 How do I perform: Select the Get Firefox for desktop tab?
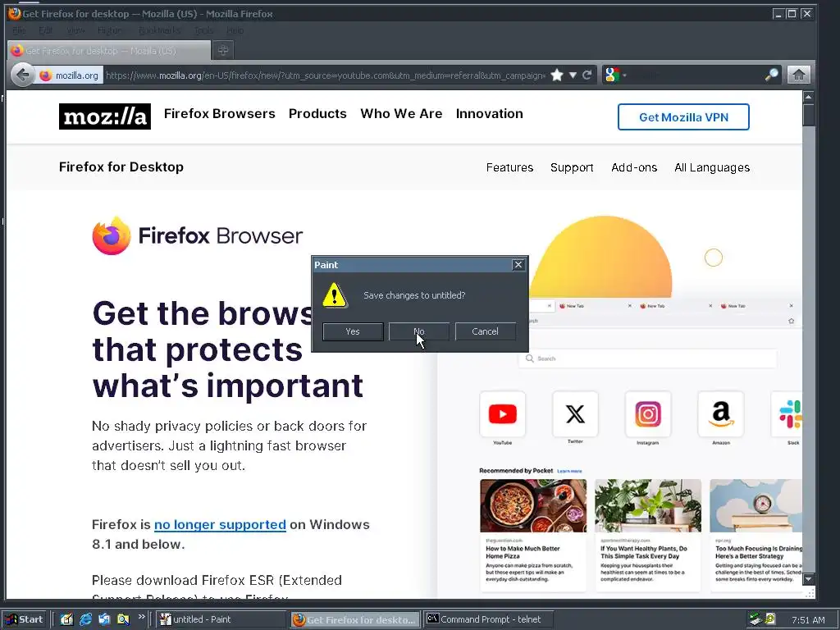pos(109,51)
